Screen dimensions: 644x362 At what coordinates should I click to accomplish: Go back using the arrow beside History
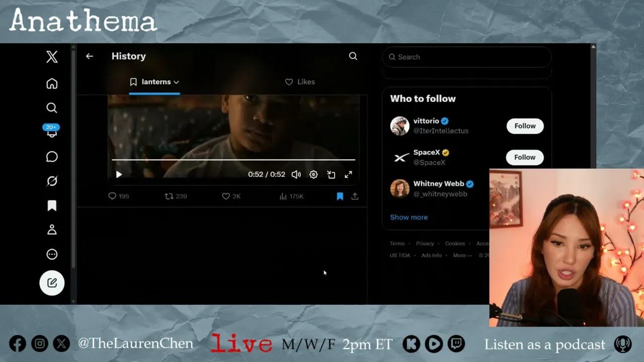tap(90, 56)
